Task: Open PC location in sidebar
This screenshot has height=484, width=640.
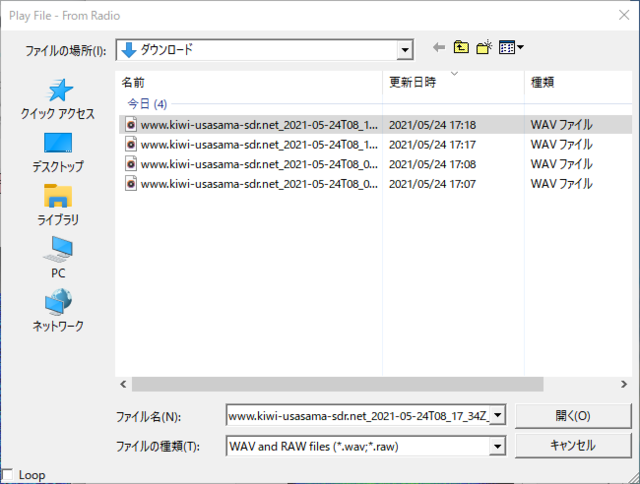Action: (58, 258)
